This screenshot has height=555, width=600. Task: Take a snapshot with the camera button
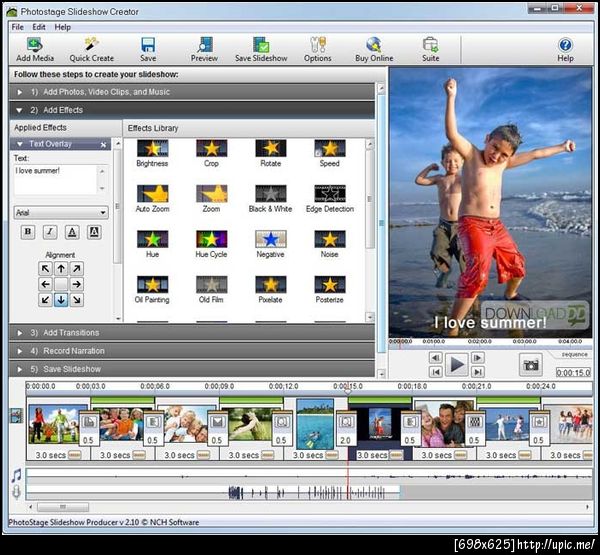coord(530,365)
